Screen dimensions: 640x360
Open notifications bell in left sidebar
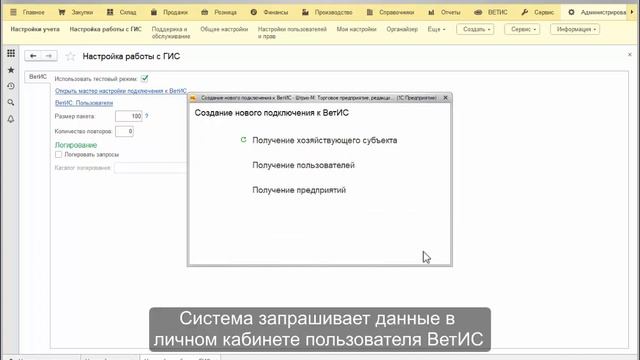coord(11,119)
